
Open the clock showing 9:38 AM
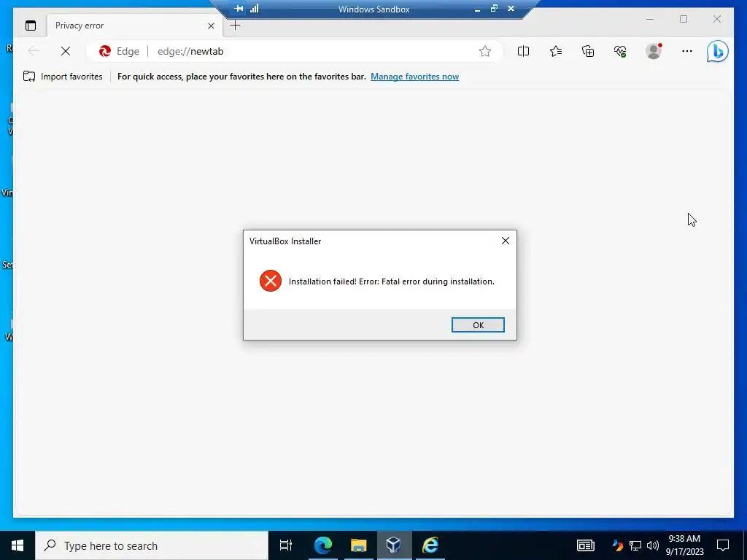[684, 545]
